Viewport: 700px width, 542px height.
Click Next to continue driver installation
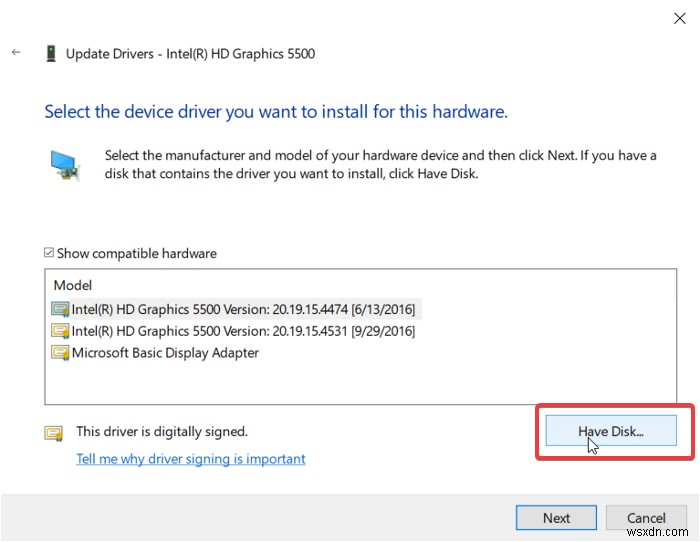pos(556,518)
